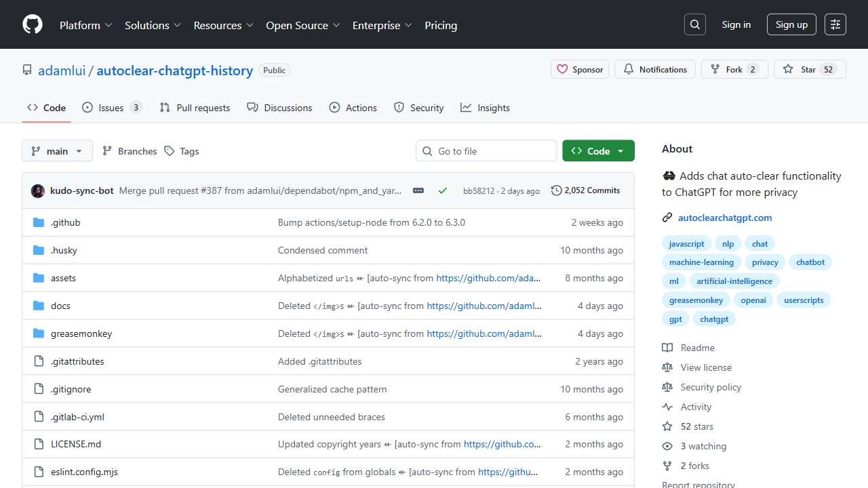The height and width of the screenshot is (488, 868).
Task: Click the Sign up button
Action: (791, 24)
